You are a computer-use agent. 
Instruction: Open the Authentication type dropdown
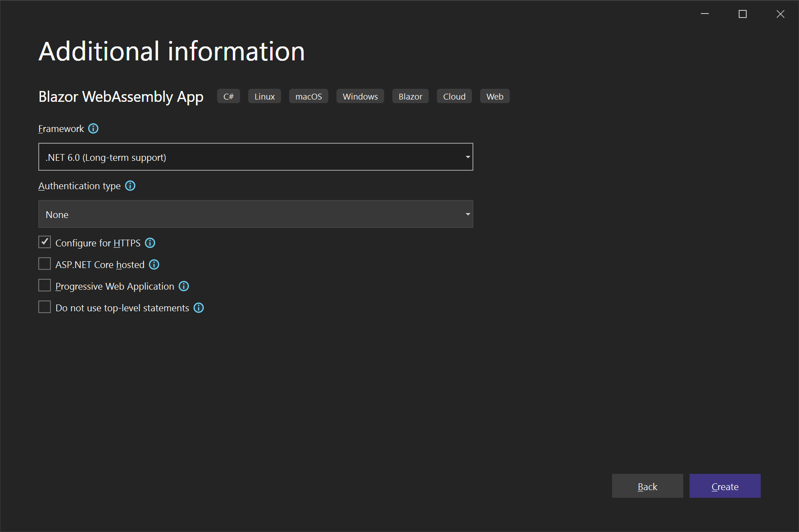256,214
